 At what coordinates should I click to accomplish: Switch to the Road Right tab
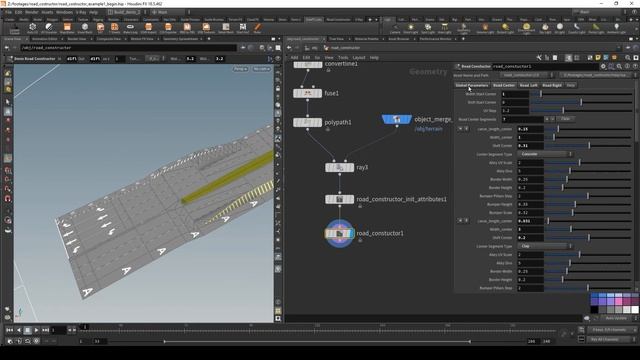pos(552,85)
